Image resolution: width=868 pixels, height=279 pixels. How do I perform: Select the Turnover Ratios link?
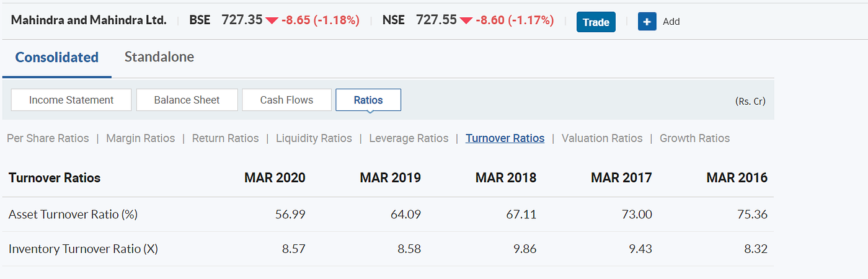[505, 138]
